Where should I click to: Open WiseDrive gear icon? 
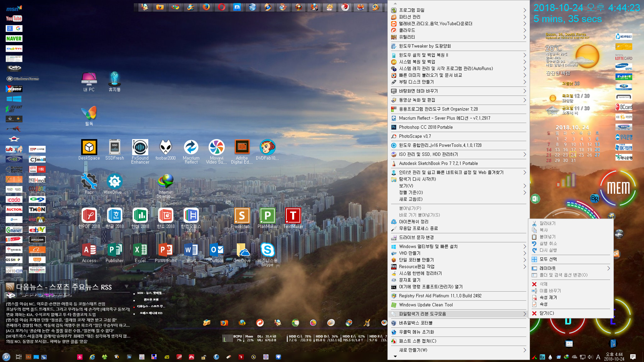114,184
